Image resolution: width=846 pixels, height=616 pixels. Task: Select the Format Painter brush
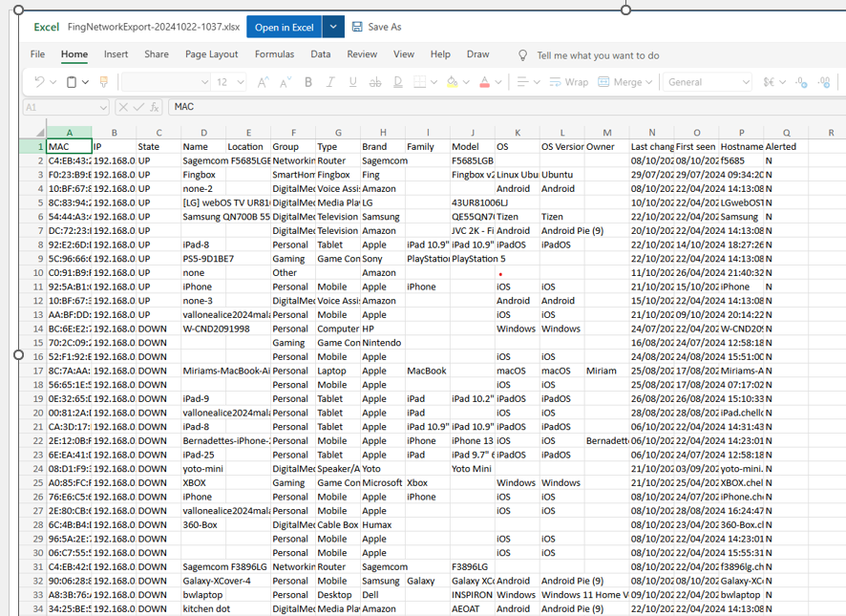103,82
